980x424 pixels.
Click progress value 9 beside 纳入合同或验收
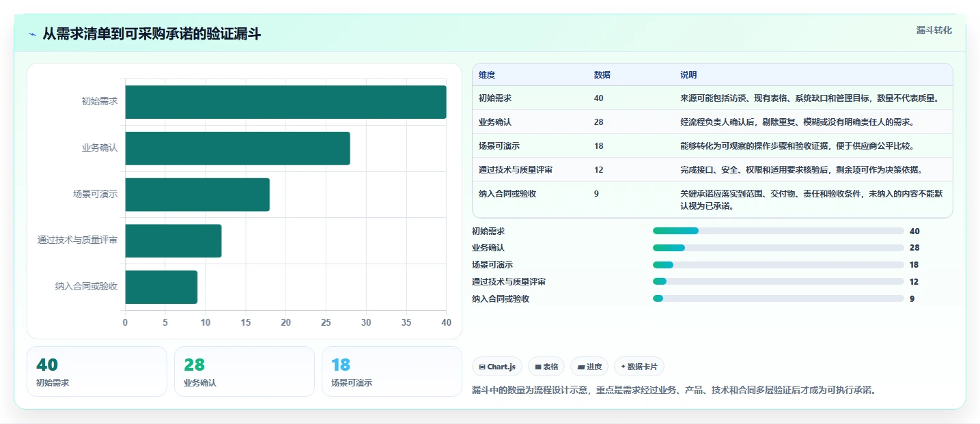click(912, 298)
